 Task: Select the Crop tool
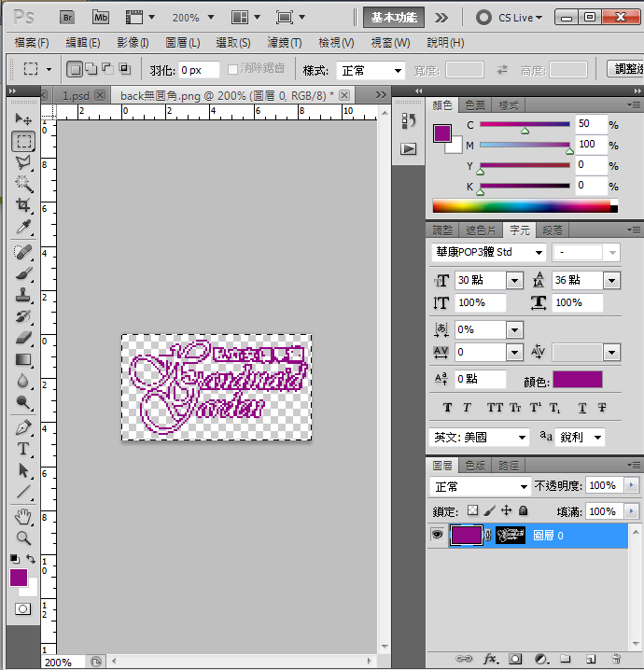pyautogui.click(x=23, y=205)
